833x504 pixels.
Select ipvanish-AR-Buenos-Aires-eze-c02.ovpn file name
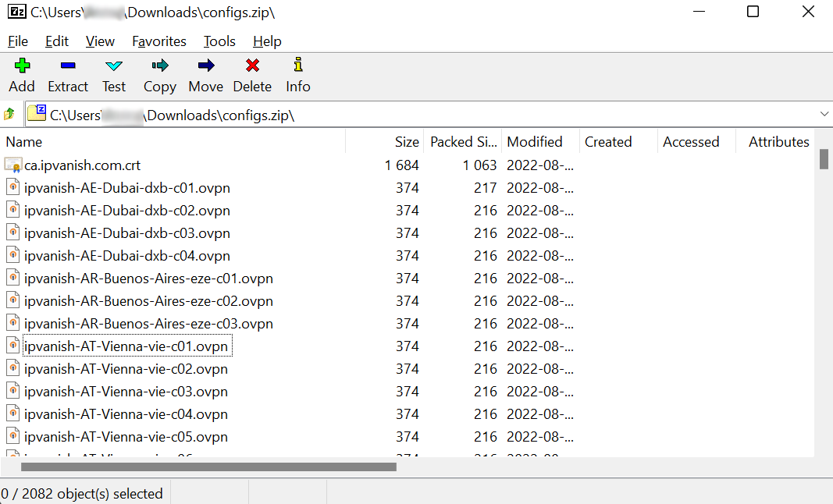(149, 300)
